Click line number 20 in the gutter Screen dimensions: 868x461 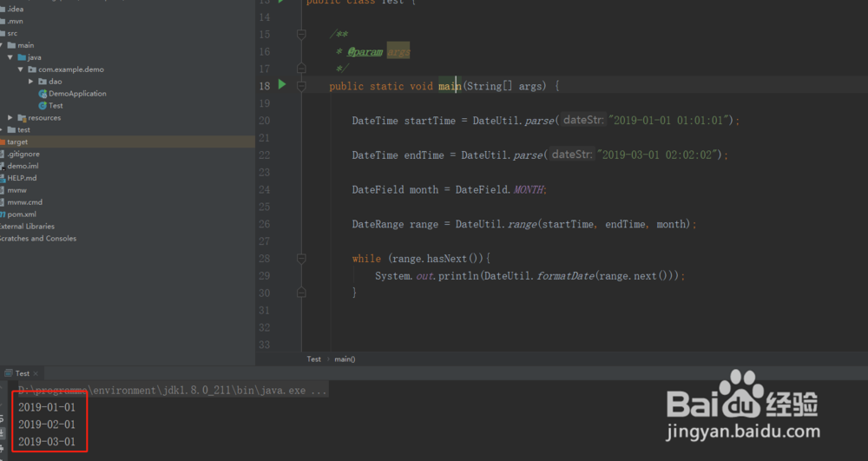pyautogui.click(x=265, y=120)
